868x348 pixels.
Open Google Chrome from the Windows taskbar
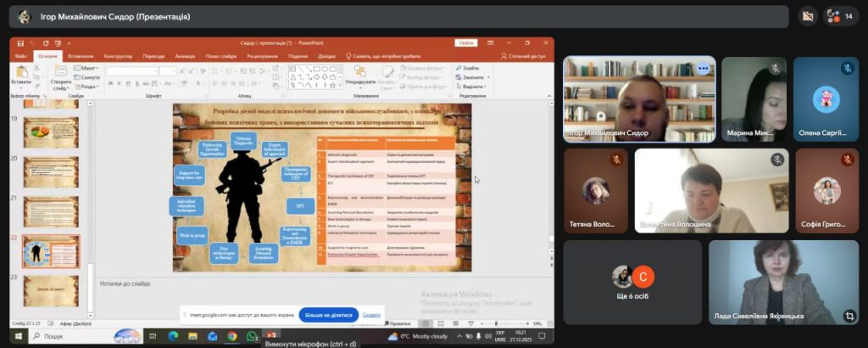click(x=231, y=336)
